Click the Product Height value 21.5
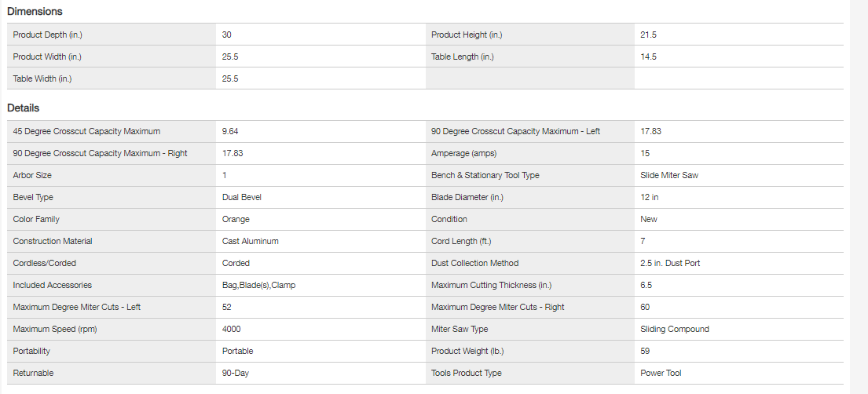 click(649, 35)
